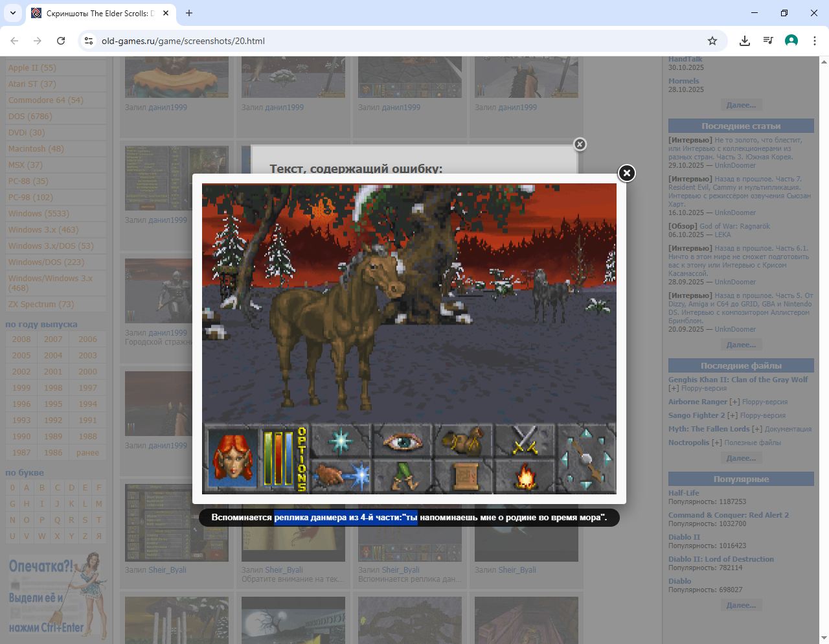
Task: Close the screenshot lightbox with black X
Action: pos(626,173)
